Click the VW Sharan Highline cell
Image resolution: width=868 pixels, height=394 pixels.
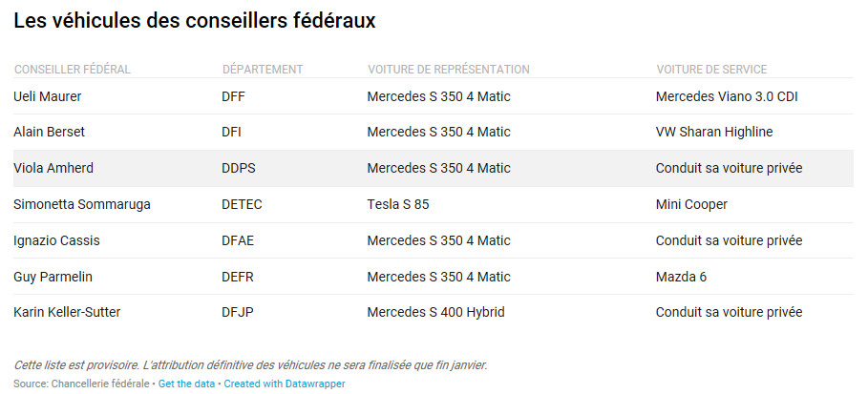(714, 132)
